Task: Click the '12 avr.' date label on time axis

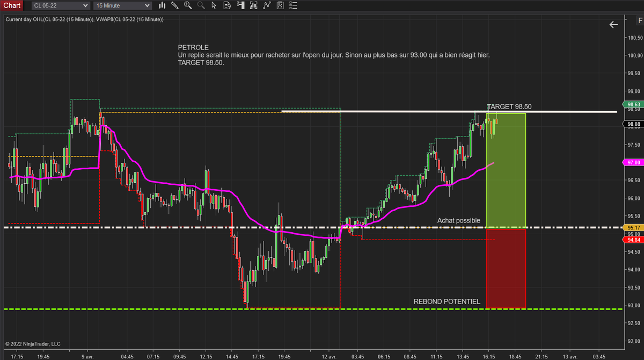Action: (x=329, y=356)
